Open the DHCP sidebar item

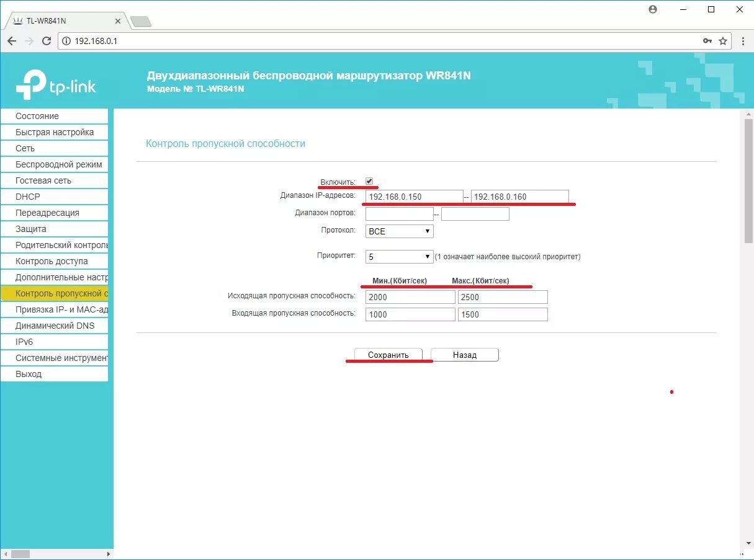(x=54, y=197)
